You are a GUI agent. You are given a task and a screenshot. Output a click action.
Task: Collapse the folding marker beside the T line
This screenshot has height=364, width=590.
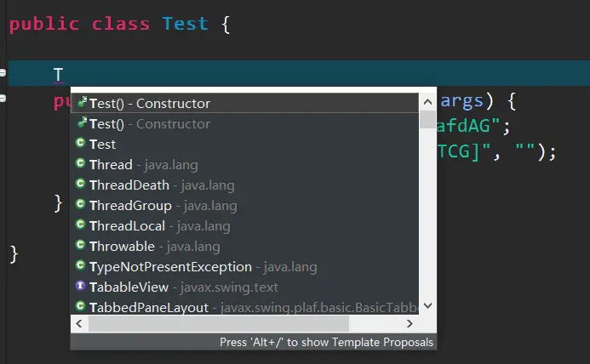click(3, 72)
